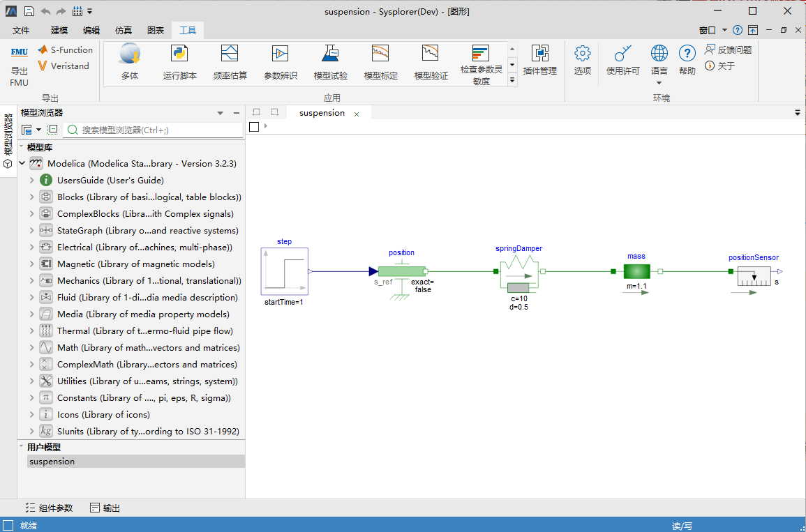Open 插件管理 plugin manager
This screenshot has height=532, width=806.
point(539,61)
